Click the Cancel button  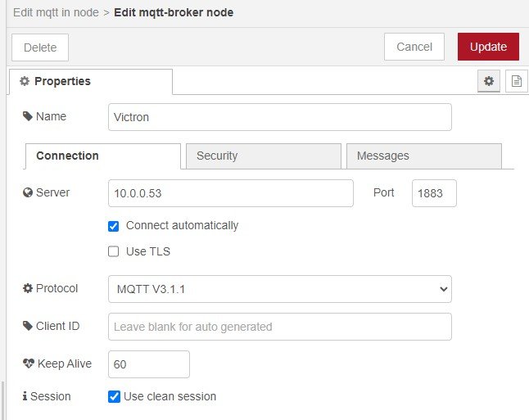coord(414,47)
